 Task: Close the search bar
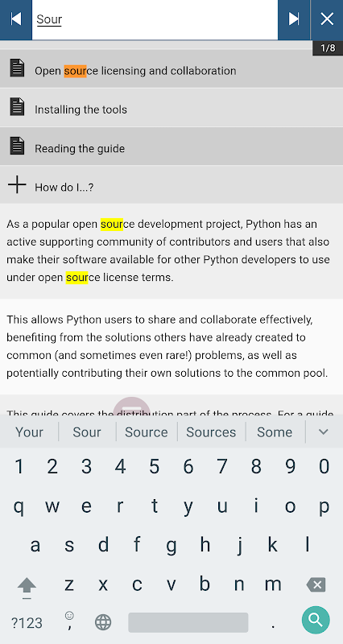pos(327,19)
